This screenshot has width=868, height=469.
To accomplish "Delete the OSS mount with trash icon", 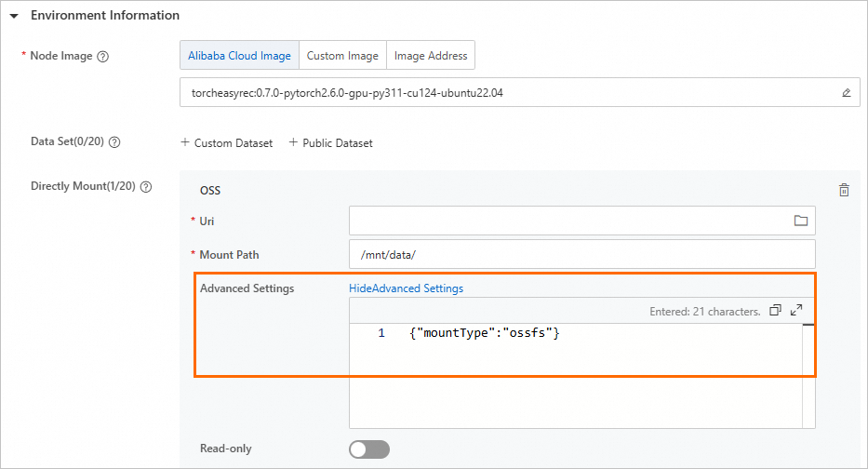I will [x=844, y=190].
